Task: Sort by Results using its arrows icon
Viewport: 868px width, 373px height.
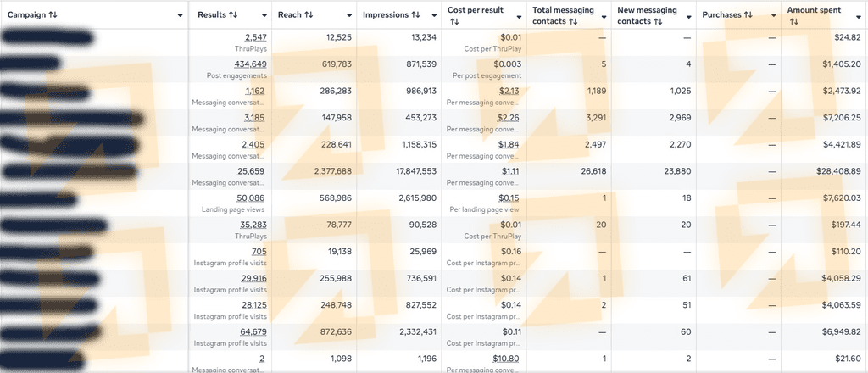Action: (234, 15)
